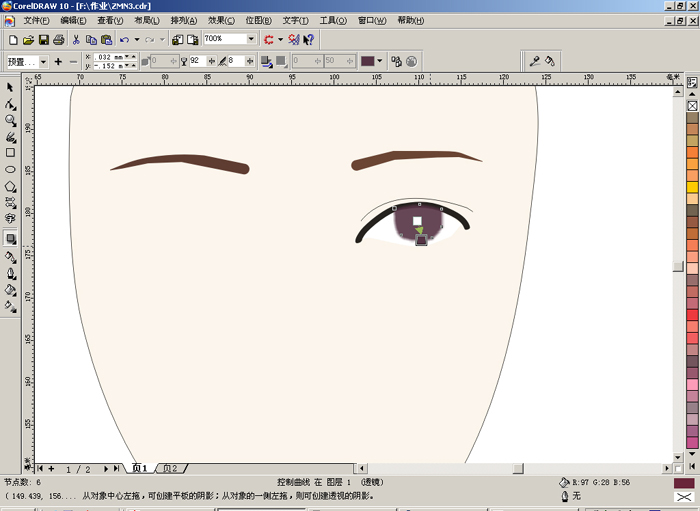Click the Open folder icon
The width and height of the screenshot is (700, 511).
click(x=28, y=39)
